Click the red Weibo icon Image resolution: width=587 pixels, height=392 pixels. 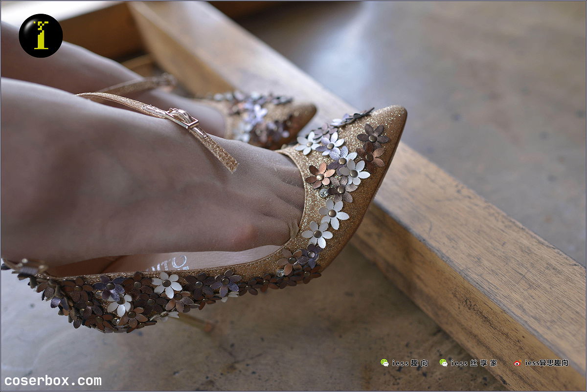[x=517, y=363]
